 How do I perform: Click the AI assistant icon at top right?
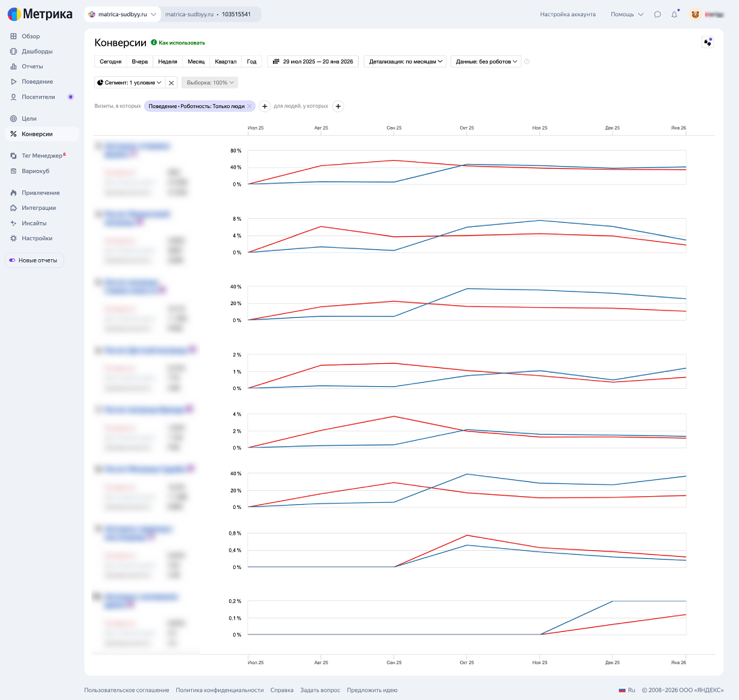(x=707, y=43)
